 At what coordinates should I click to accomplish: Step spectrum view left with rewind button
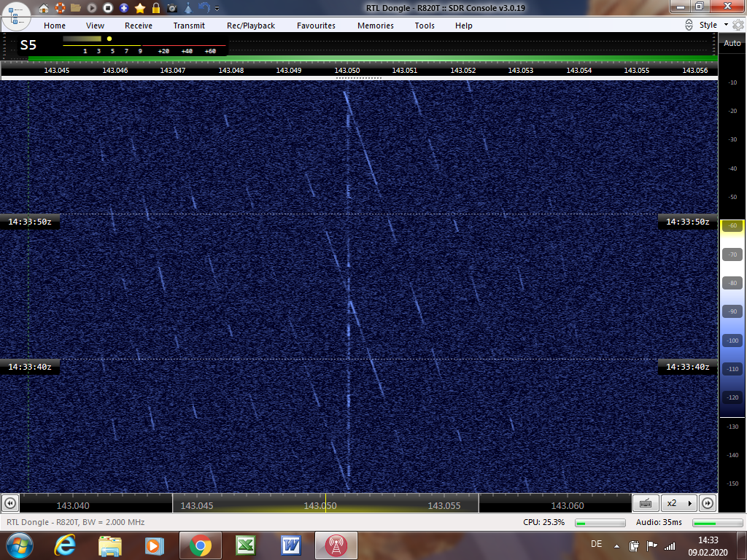[x=10, y=503]
